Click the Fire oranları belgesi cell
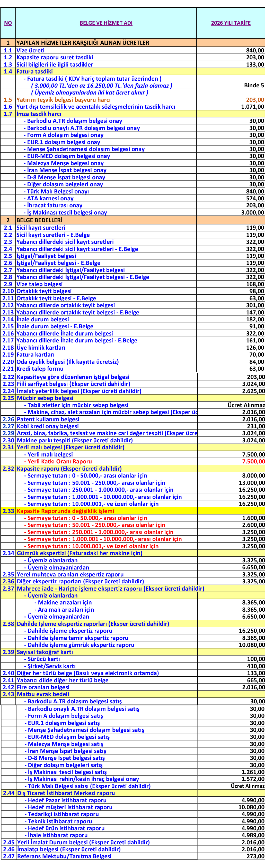Screen dimensions: 265x868 coord(43,687)
